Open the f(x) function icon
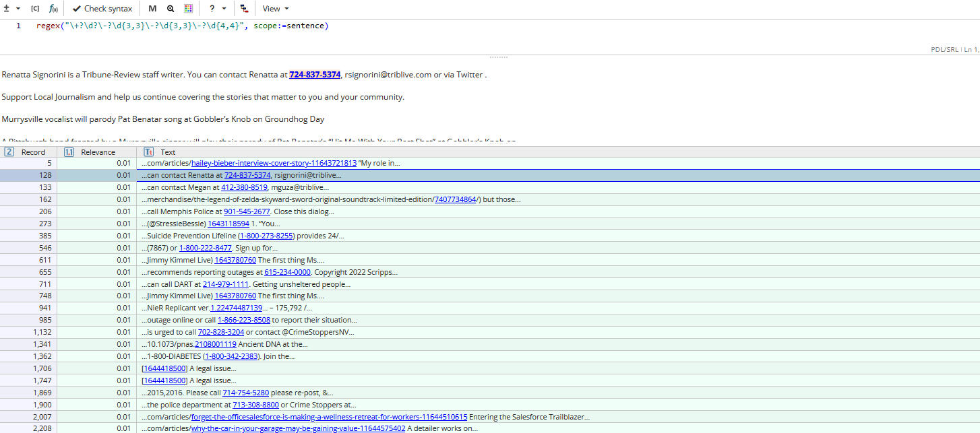The image size is (980, 433). (x=53, y=8)
